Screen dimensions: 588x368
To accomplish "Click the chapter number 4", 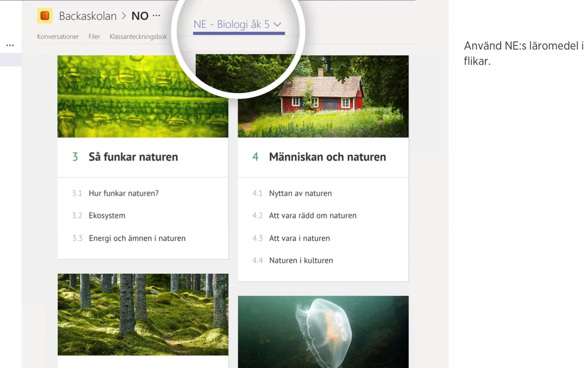I will click(255, 157).
